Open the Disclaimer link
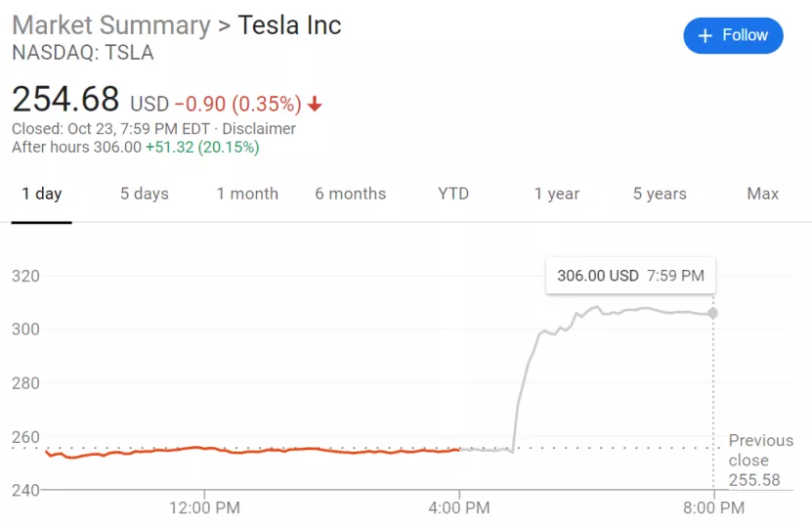 (x=259, y=129)
